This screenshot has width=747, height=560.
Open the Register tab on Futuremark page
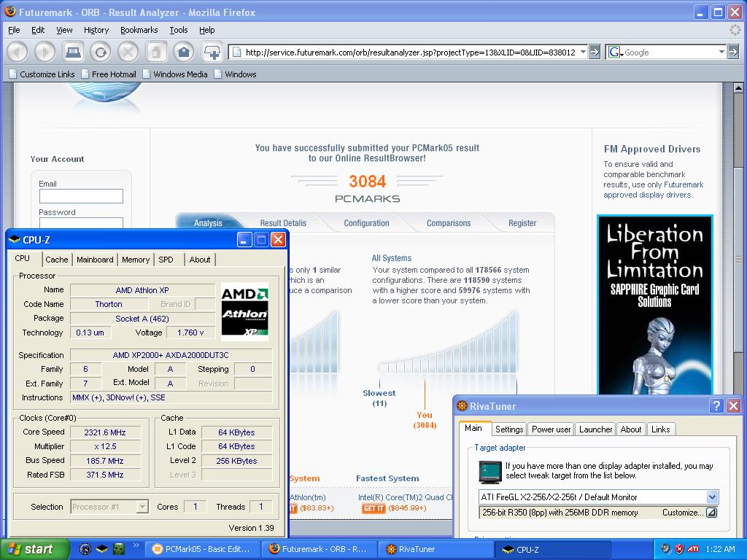tap(522, 223)
